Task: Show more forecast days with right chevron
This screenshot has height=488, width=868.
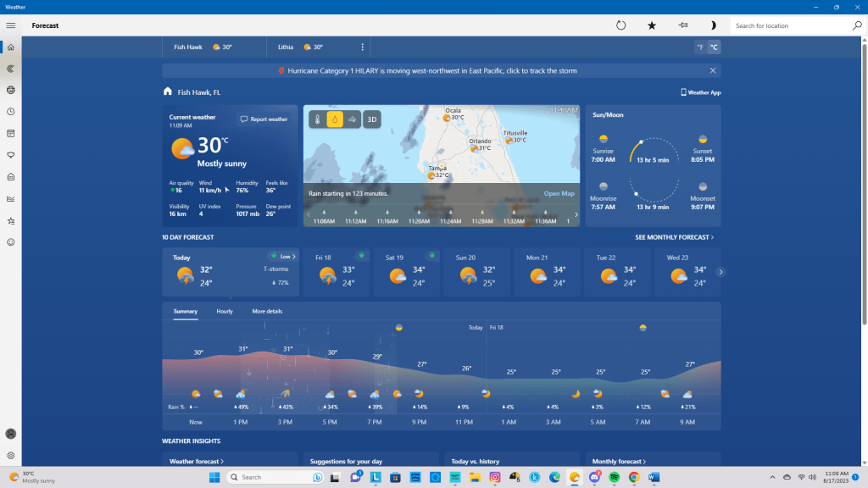Action: (721, 272)
